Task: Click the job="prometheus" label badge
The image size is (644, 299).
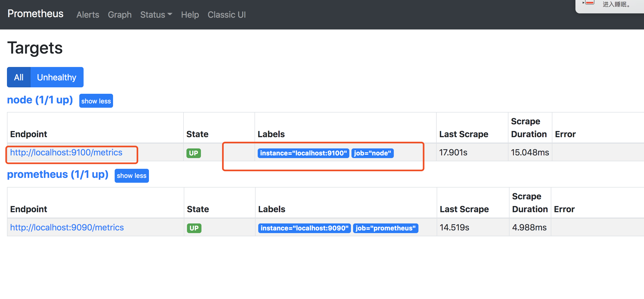Action: point(386,228)
